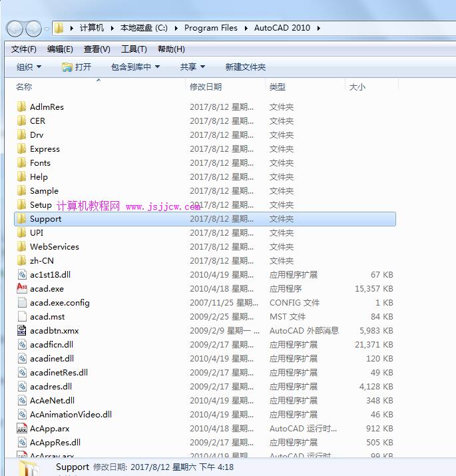The width and height of the screenshot is (456, 476).
Task: Select the zh-CN folder icon
Action: click(21, 260)
